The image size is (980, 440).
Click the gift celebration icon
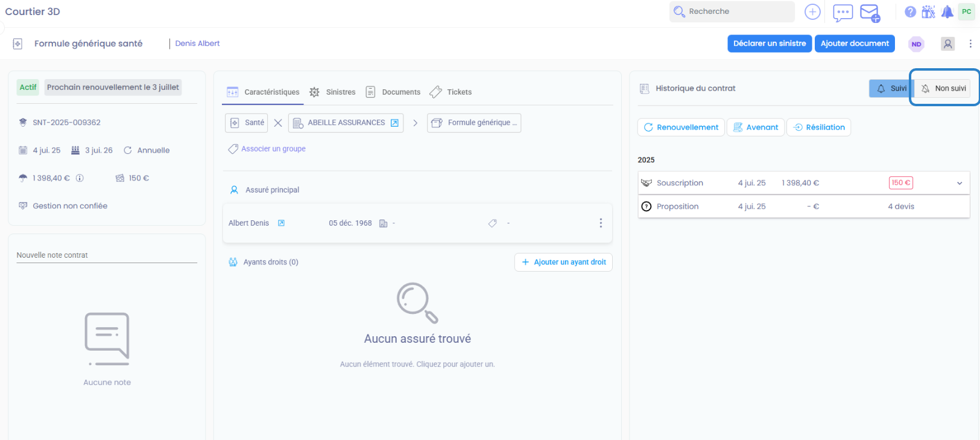point(929,11)
